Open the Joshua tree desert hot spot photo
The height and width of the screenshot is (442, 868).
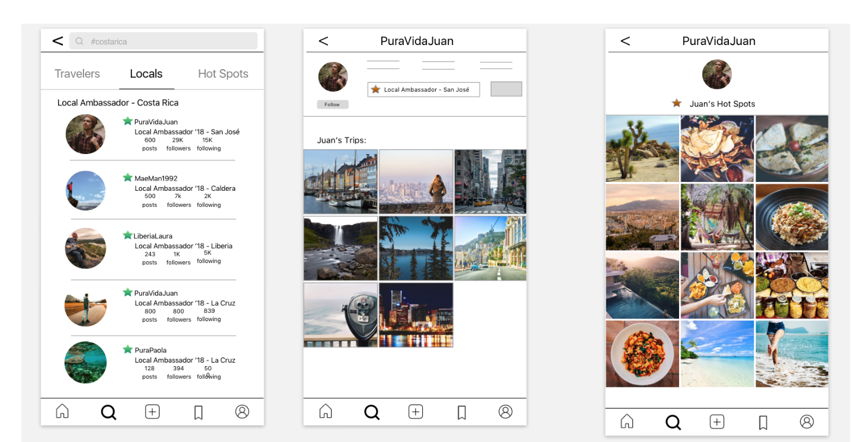coord(642,149)
